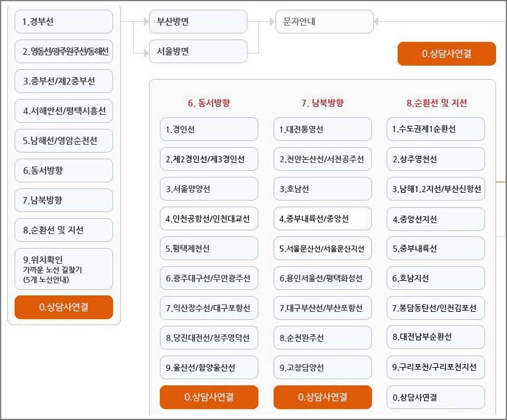The height and width of the screenshot is (420, 507).
Task: Click the 호남선 option
Action: click(x=323, y=188)
